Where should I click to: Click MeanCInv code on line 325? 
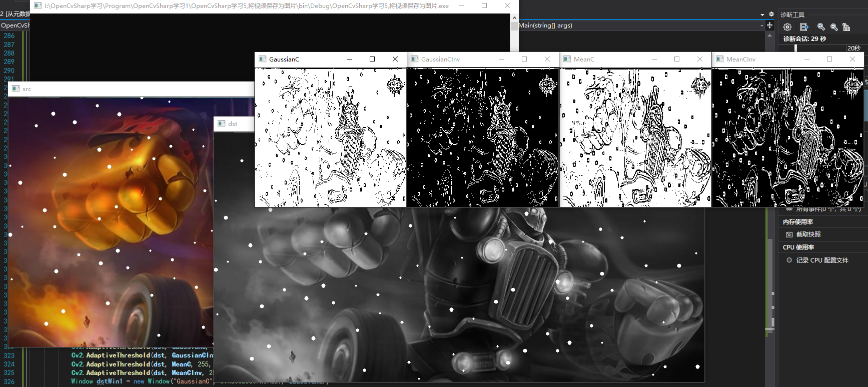[188, 372]
